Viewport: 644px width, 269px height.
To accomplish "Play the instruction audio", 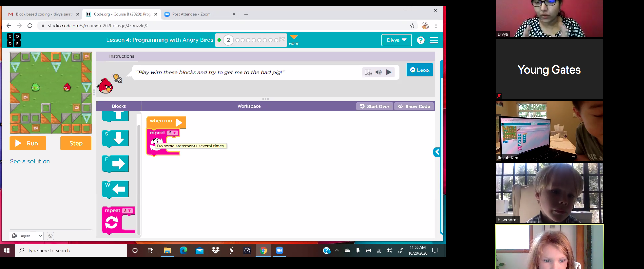I will point(389,72).
